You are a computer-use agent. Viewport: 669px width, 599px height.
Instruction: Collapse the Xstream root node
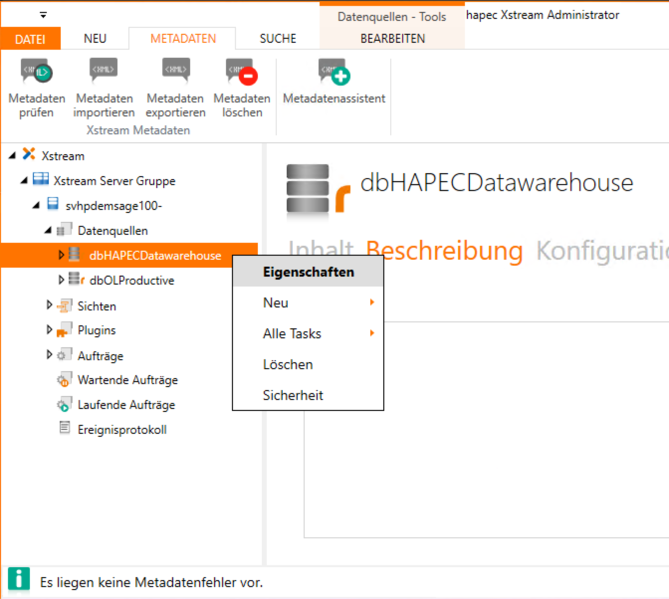(x=12, y=156)
